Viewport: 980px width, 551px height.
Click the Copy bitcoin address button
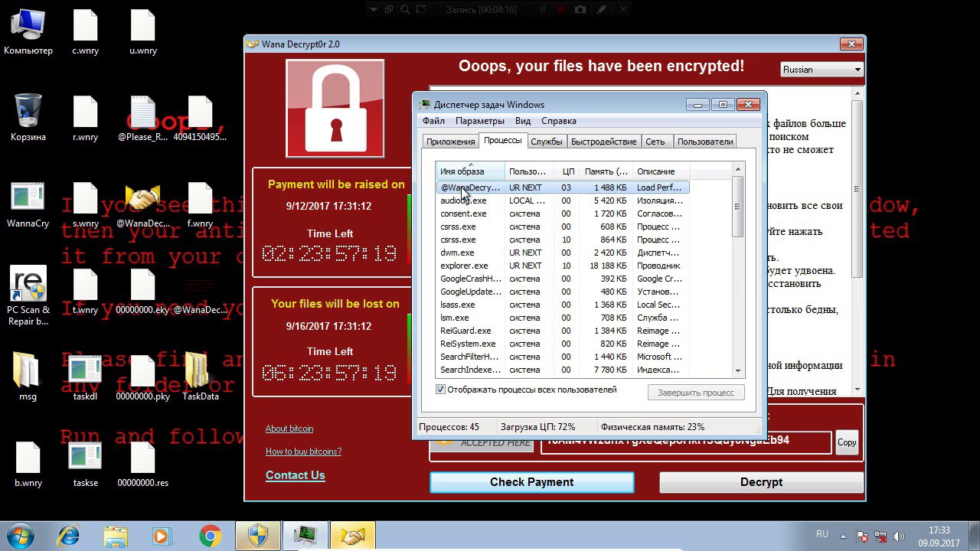tap(847, 442)
